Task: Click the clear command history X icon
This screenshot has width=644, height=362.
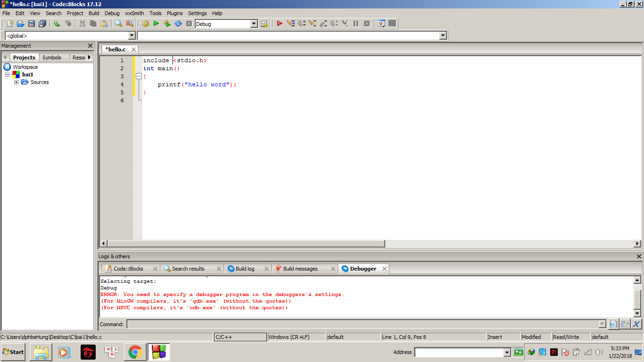Action: coord(636,324)
